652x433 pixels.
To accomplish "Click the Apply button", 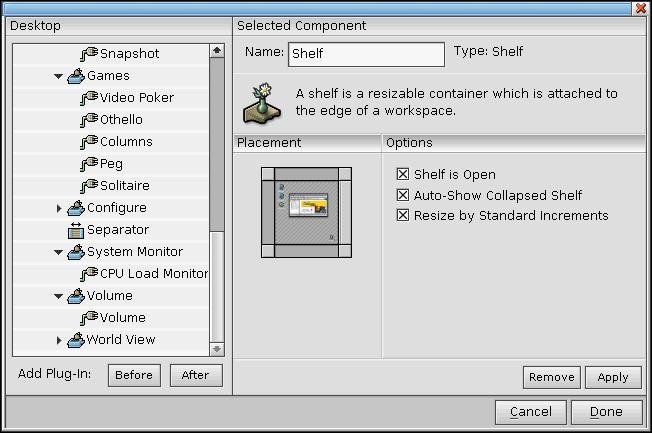I will coord(612,377).
